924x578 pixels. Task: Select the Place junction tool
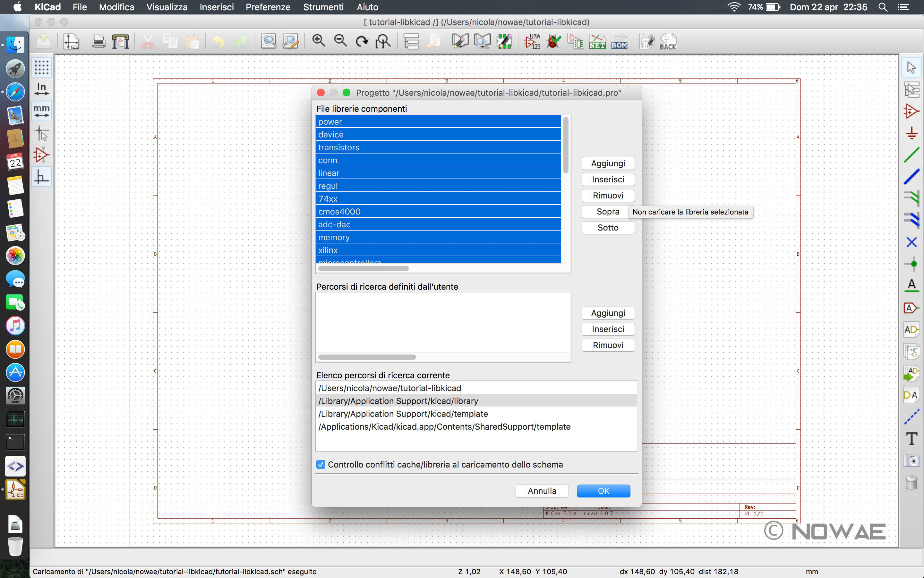(x=911, y=264)
